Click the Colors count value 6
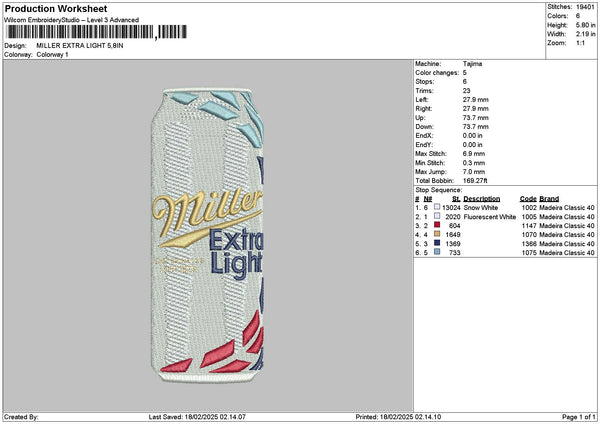 point(578,16)
